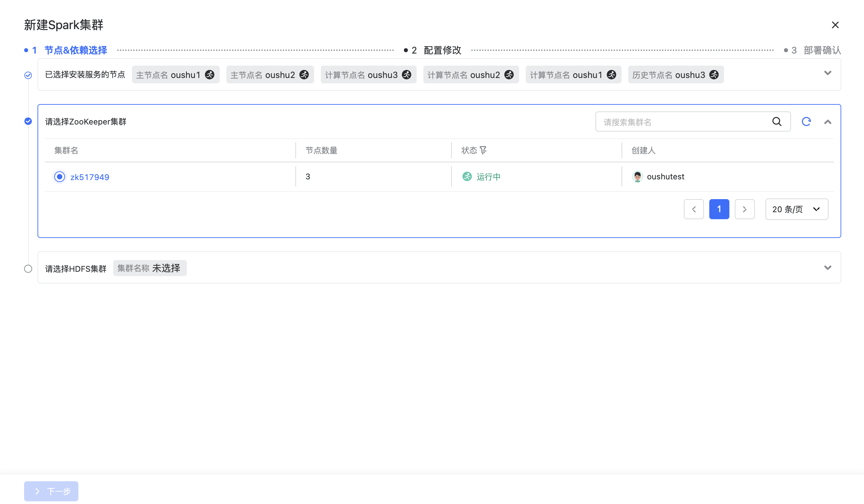The height and width of the screenshot is (504, 864).
Task: Click the 运行中 status text
Action: tap(489, 177)
